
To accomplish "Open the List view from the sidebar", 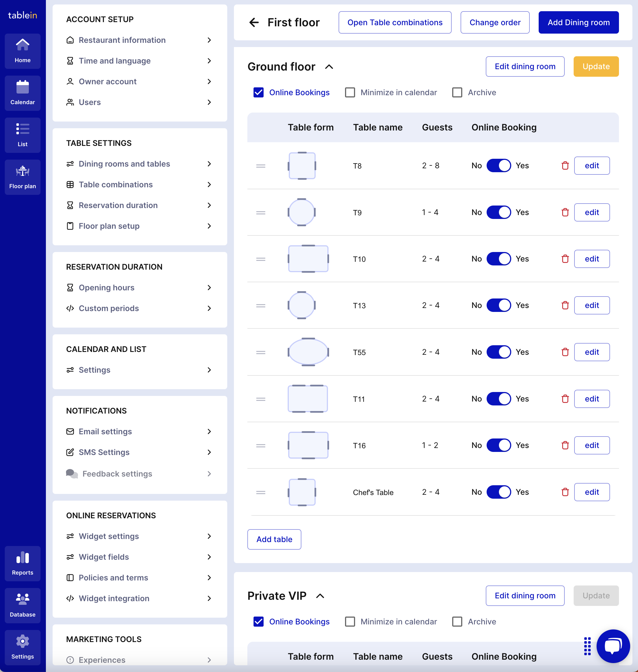I will [22, 134].
